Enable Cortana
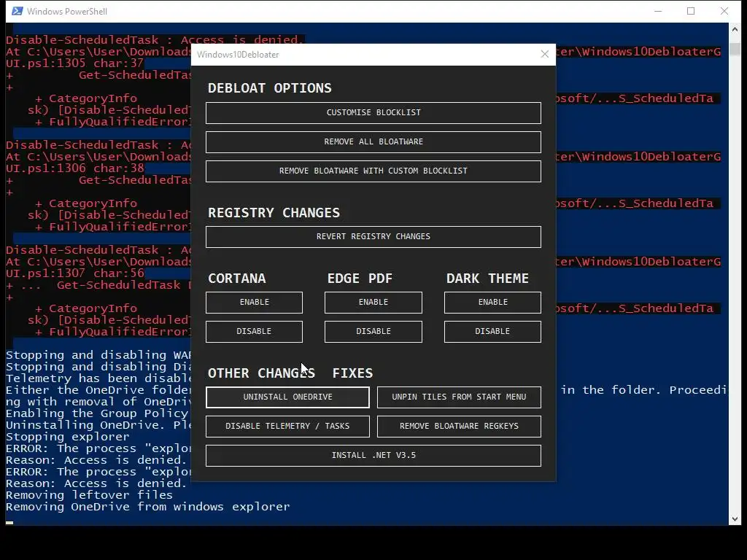747x560 pixels. pos(254,303)
